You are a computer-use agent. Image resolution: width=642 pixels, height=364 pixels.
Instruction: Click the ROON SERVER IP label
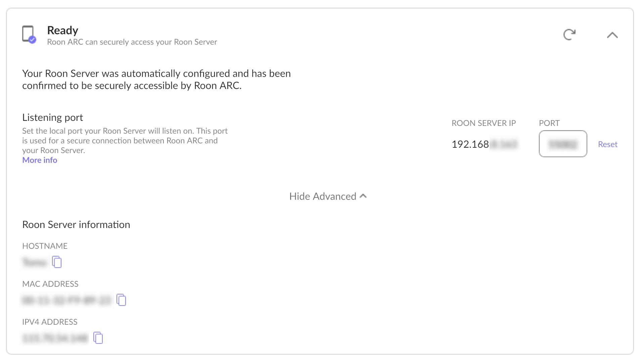[x=484, y=123]
